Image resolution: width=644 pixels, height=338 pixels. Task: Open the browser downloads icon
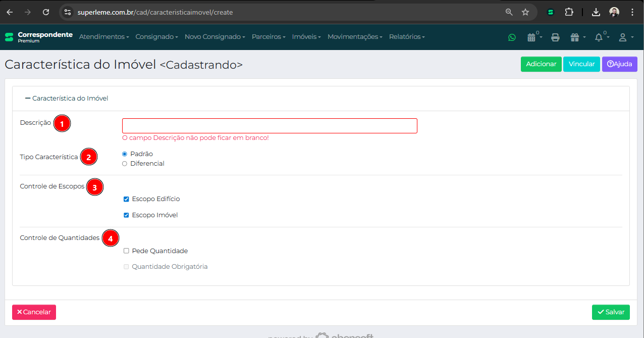[596, 12]
